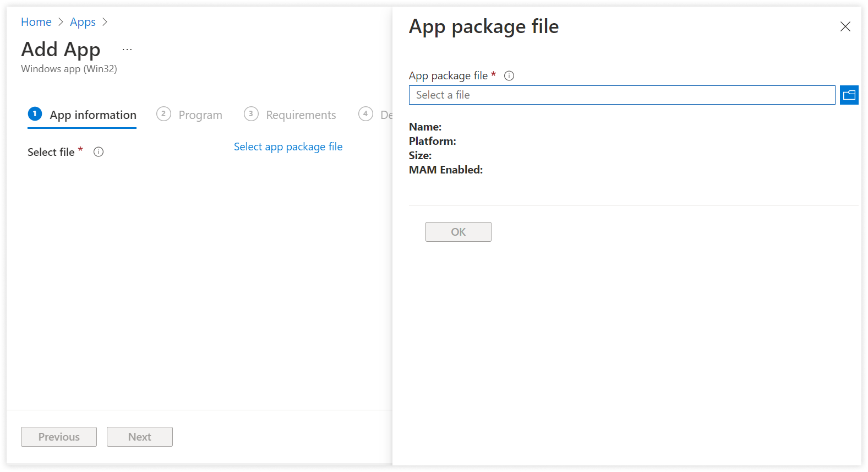Click the Select app package file link
The height and width of the screenshot is (472, 868).
[288, 147]
